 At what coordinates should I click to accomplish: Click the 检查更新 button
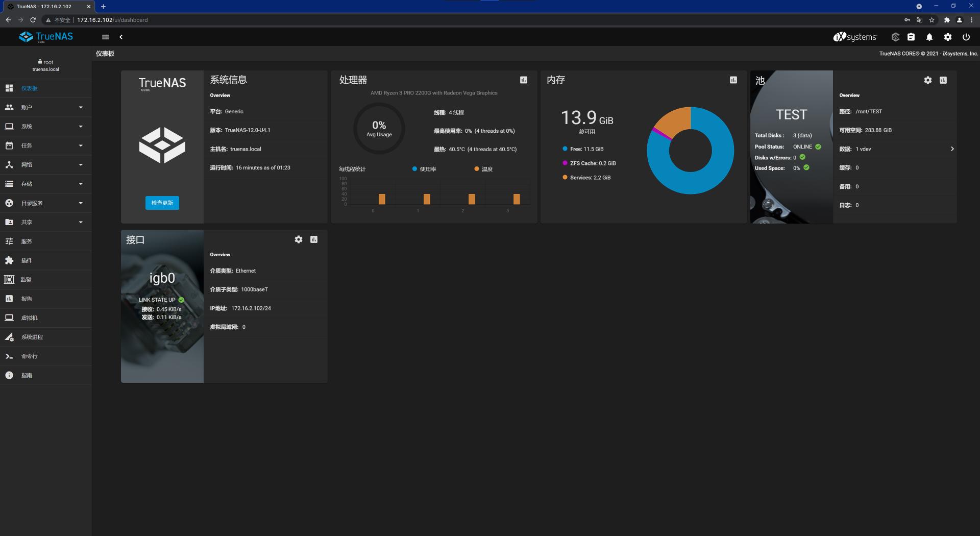tap(162, 203)
